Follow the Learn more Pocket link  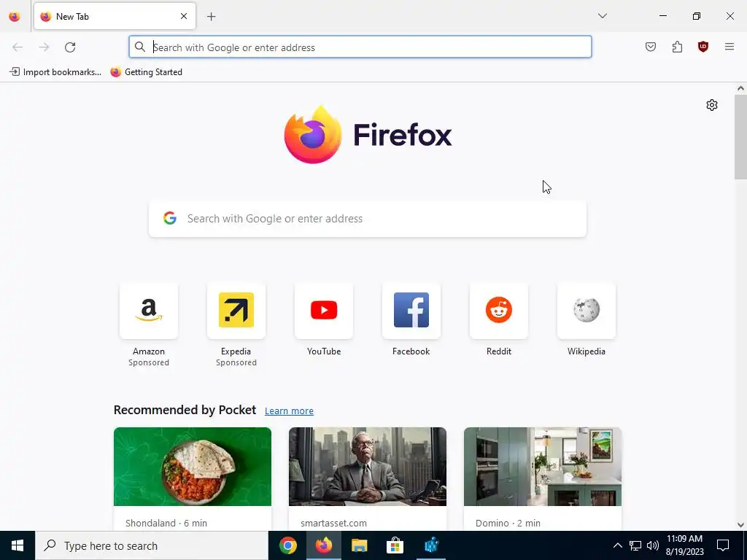pyautogui.click(x=289, y=411)
